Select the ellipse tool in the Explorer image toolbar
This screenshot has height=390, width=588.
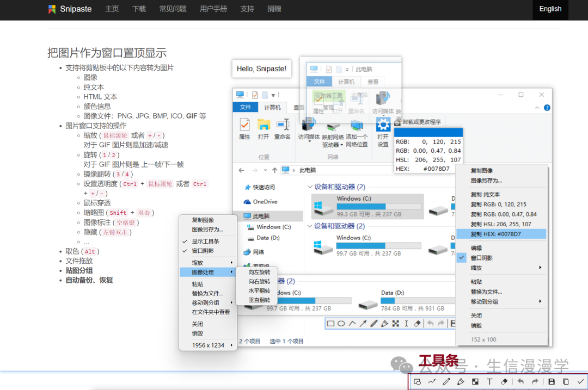341,324
